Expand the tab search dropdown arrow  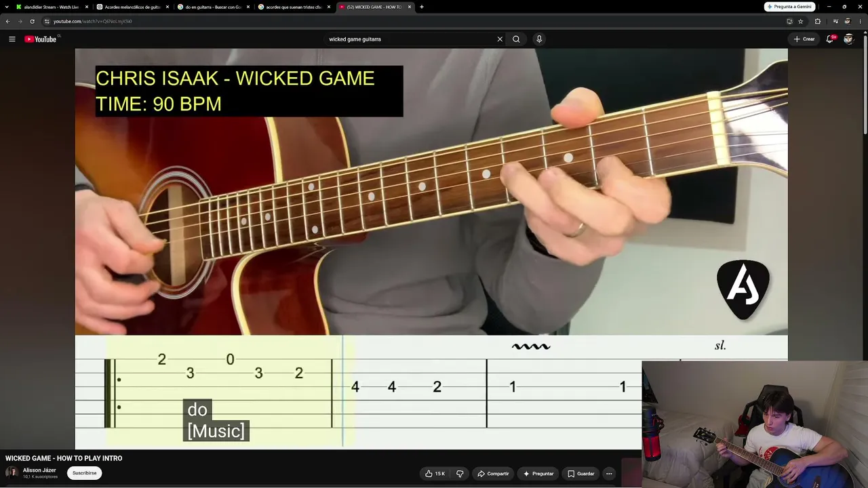pos(5,7)
